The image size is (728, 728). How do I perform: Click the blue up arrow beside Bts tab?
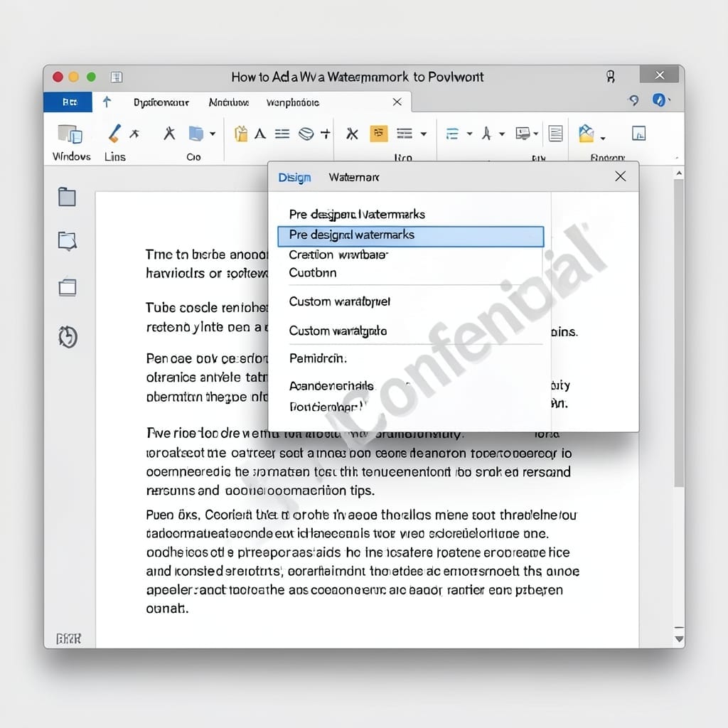click(x=107, y=102)
